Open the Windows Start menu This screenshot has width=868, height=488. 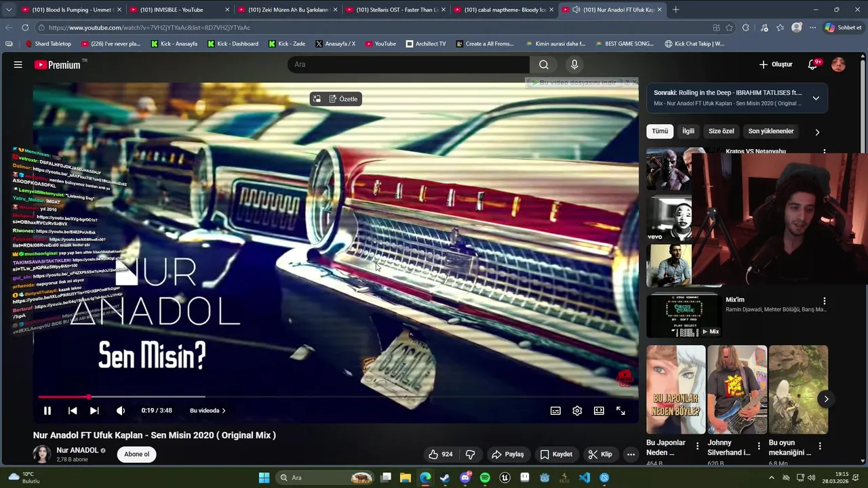pos(264,478)
